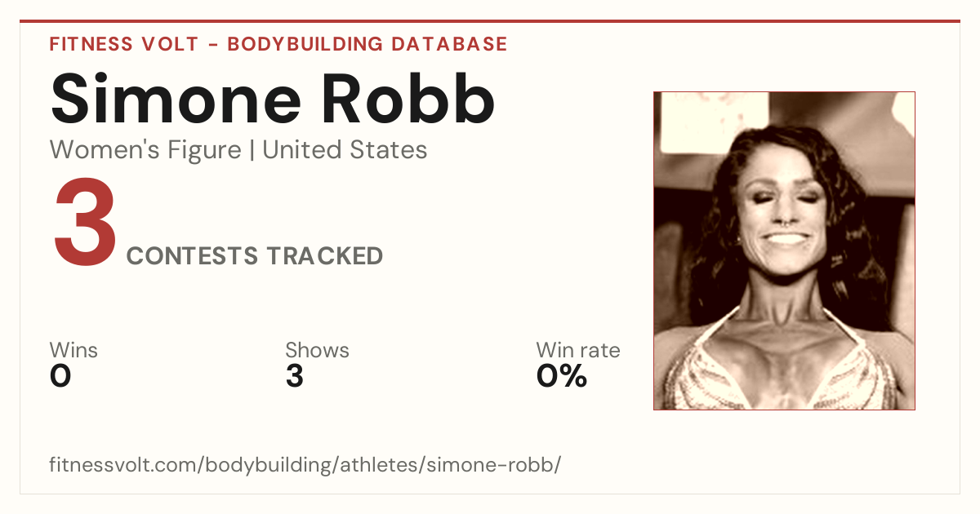Click the simone-robb slug in the URL

point(506,465)
